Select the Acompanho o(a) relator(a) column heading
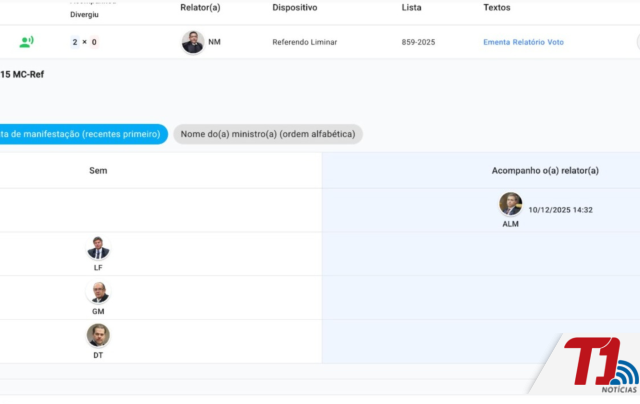The width and height of the screenshot is (640, 404). point(545,171)
